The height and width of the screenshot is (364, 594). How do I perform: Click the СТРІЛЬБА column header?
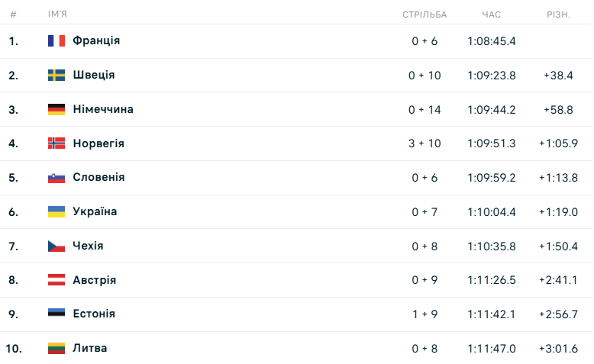point(425,14)
